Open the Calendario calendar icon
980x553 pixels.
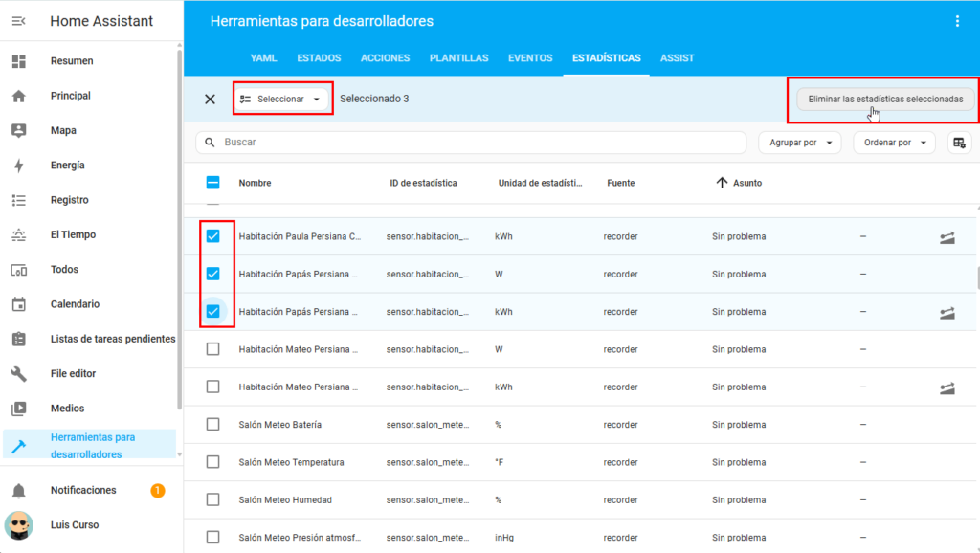(19, 304)
